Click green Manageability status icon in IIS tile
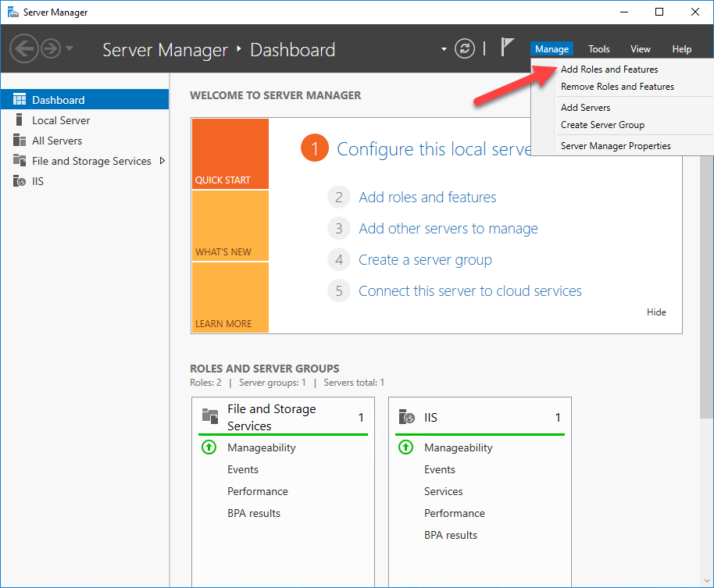Screen dimensions: 714x588 click(405, 447)
